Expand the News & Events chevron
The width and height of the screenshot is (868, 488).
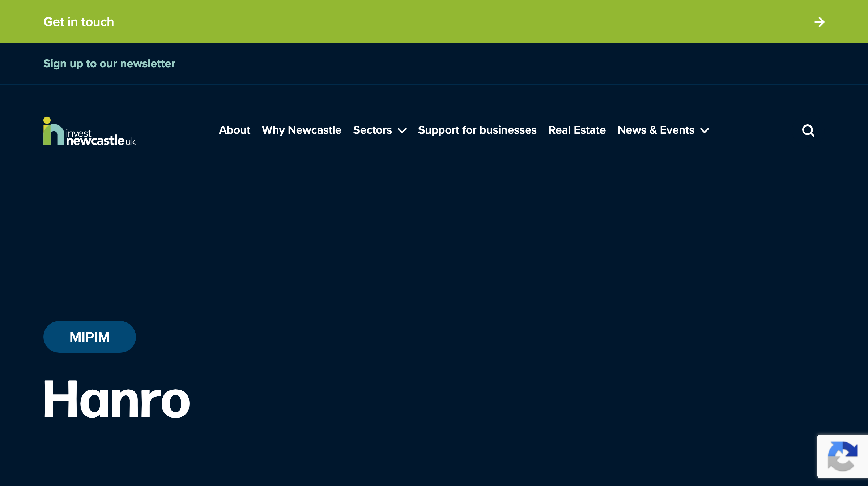coord(705,130)
